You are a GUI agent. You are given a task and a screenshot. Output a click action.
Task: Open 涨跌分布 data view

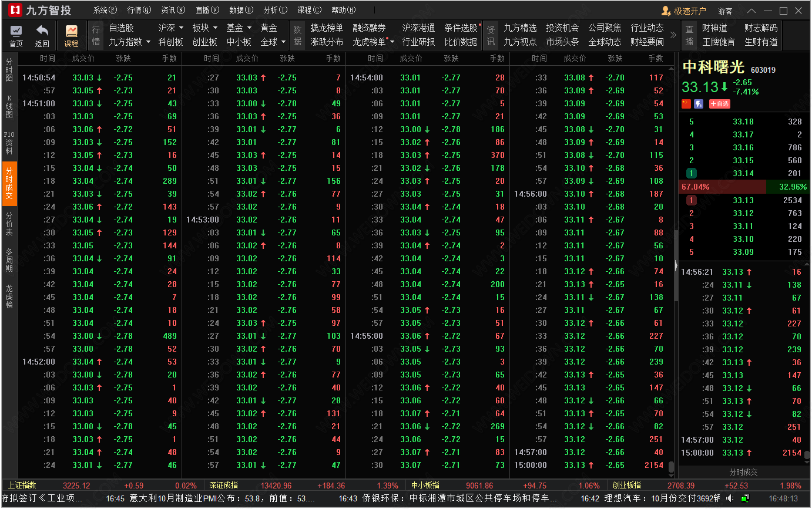click(327, 42)
